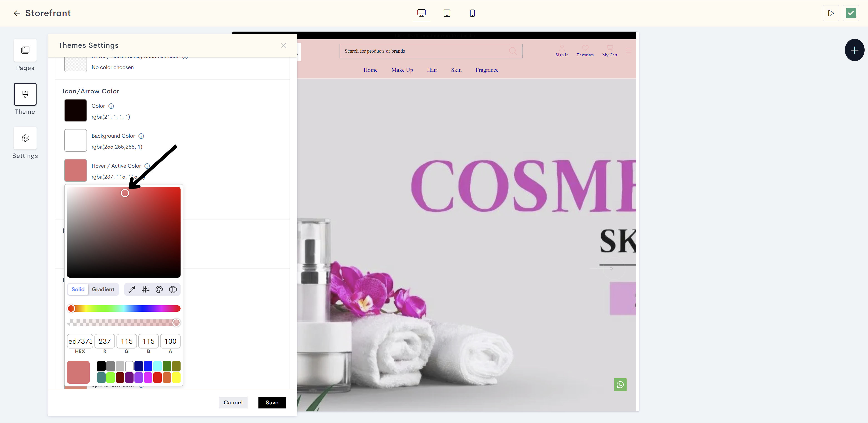Click the WhatsApp chat icon

(x=620, y=385)
